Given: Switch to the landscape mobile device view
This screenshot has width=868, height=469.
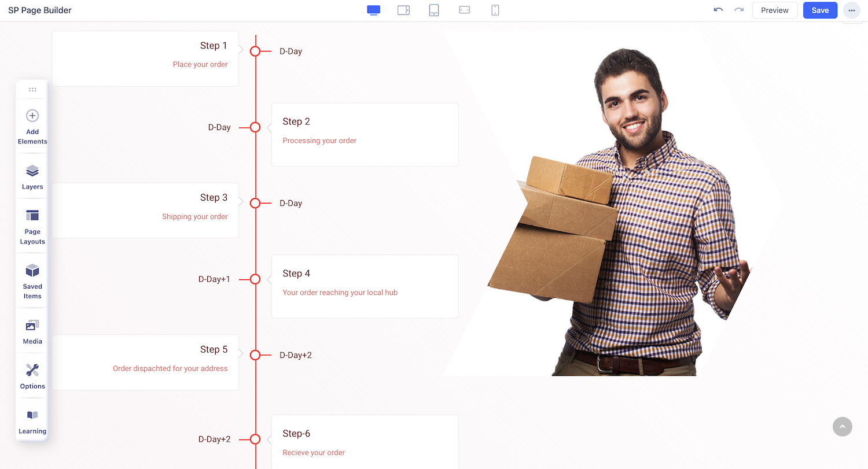Looking at the screenshot, I should (x=465, y=10).
